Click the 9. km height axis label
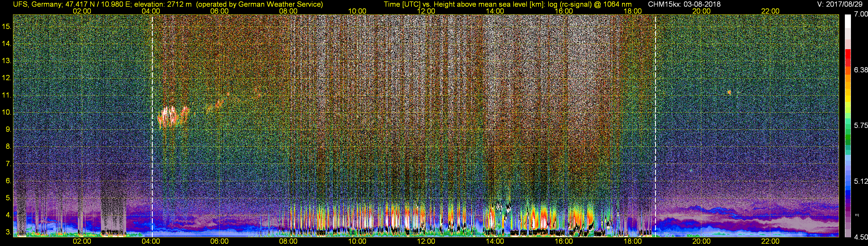The width and height of the screenshot is (868, 246). click(8, 129)
